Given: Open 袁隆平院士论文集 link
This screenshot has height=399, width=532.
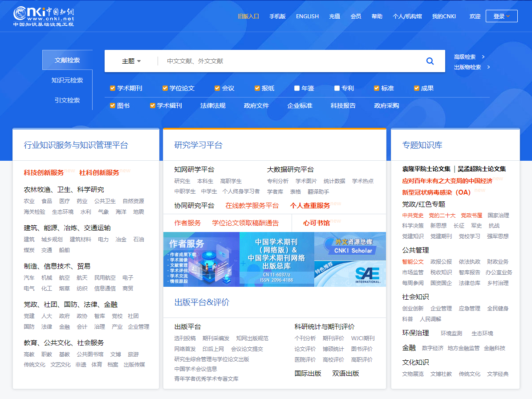Looking at the screenshot, I should pyautogui.click(x=426, y=169).
